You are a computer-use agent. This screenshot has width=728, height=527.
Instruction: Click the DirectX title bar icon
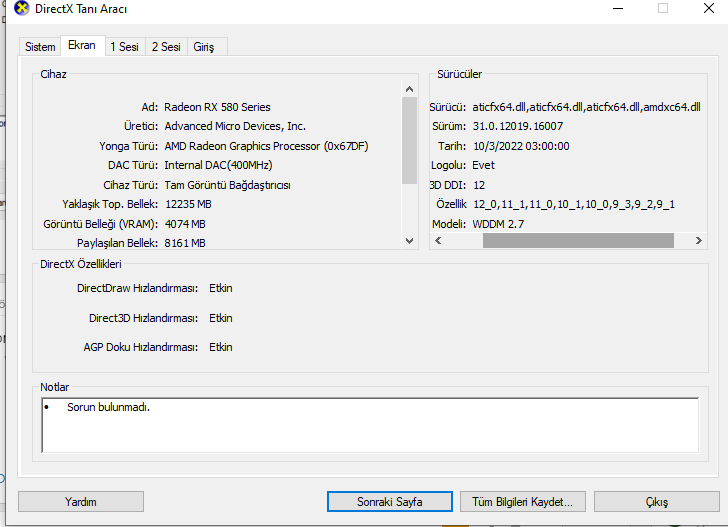21,8
